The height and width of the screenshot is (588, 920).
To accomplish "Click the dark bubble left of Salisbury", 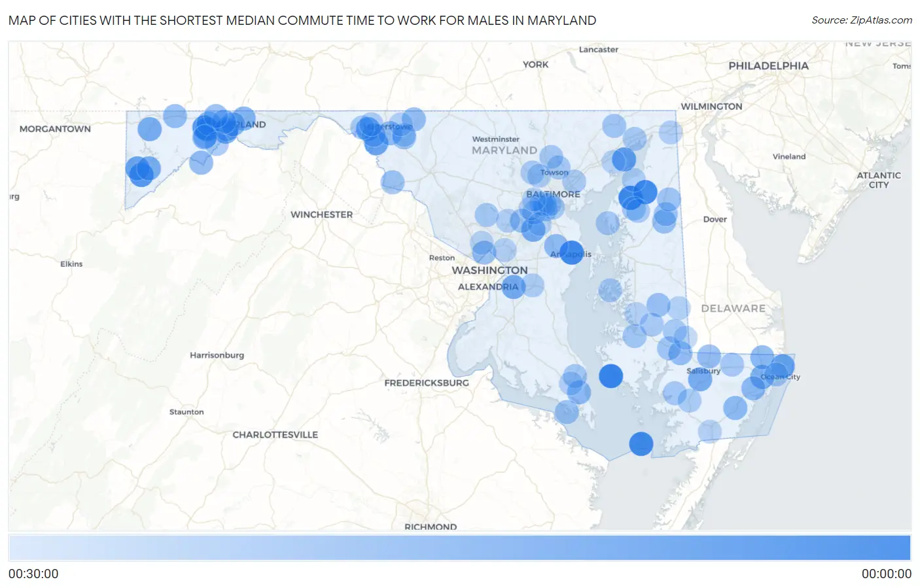I will coord(610,376).
